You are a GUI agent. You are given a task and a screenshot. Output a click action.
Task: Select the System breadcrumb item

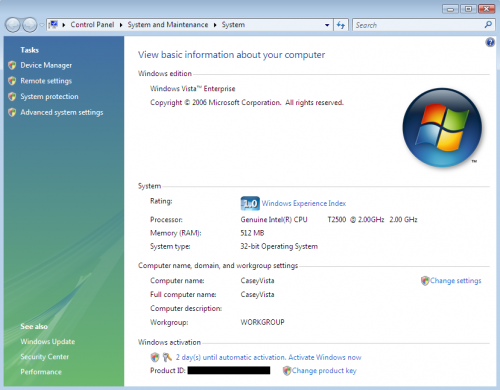coord(233,25)
